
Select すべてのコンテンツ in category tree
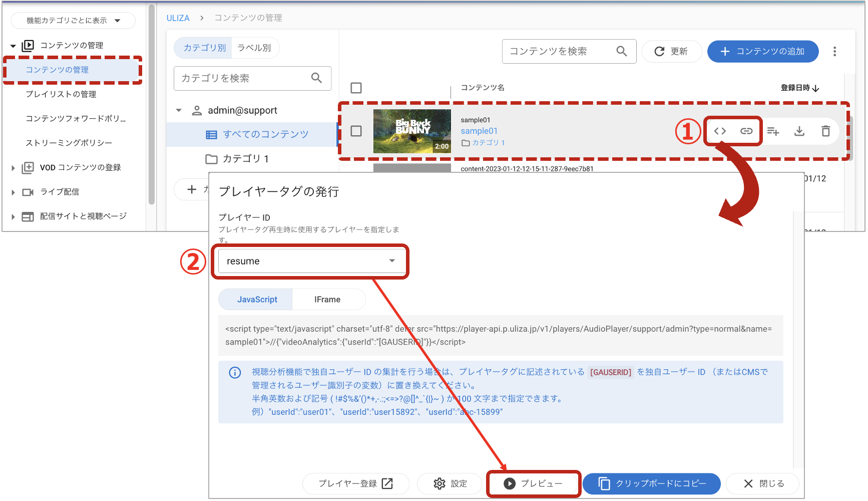point(252,134)
